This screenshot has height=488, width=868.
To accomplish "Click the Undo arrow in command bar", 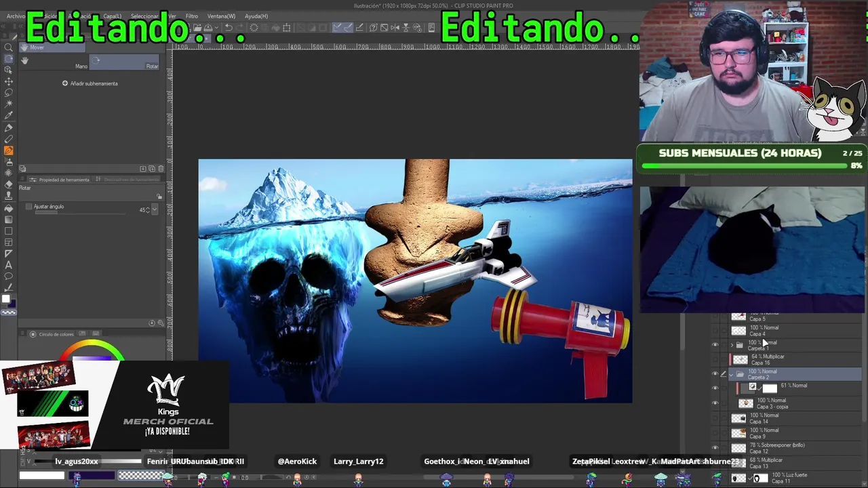I will tap(229, 28).
